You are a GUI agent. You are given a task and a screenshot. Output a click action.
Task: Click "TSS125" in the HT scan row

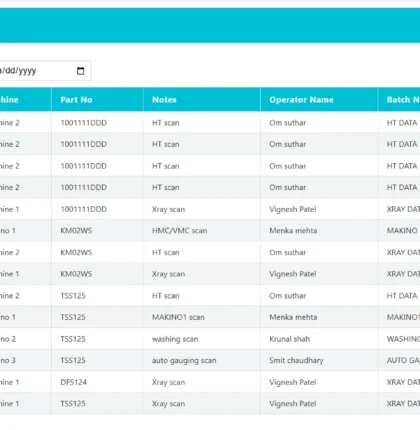tap(73, 296)
